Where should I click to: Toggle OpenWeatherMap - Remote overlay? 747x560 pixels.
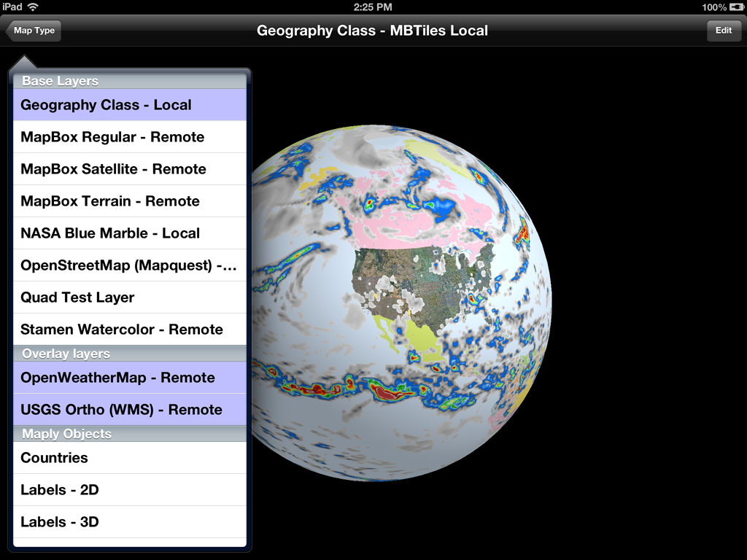point(130,378)
